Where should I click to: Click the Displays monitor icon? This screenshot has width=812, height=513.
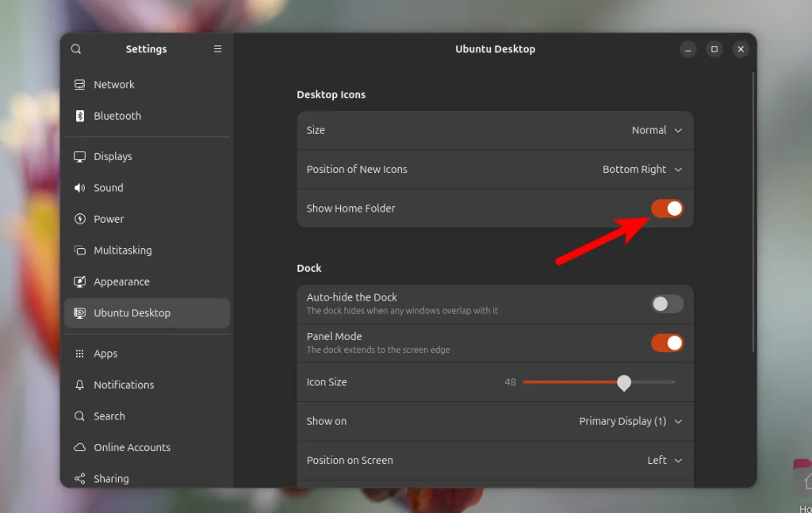pos(79,156)
